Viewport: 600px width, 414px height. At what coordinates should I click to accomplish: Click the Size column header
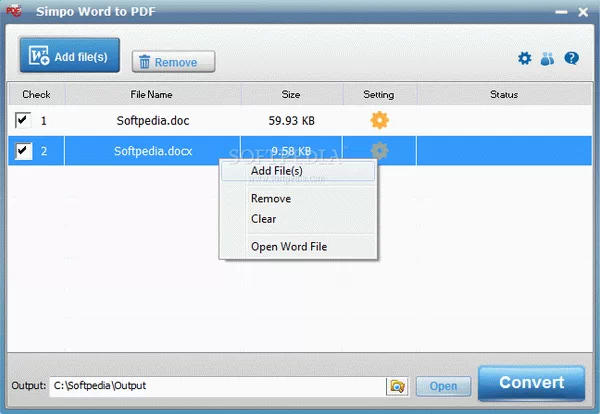point(291,94)
